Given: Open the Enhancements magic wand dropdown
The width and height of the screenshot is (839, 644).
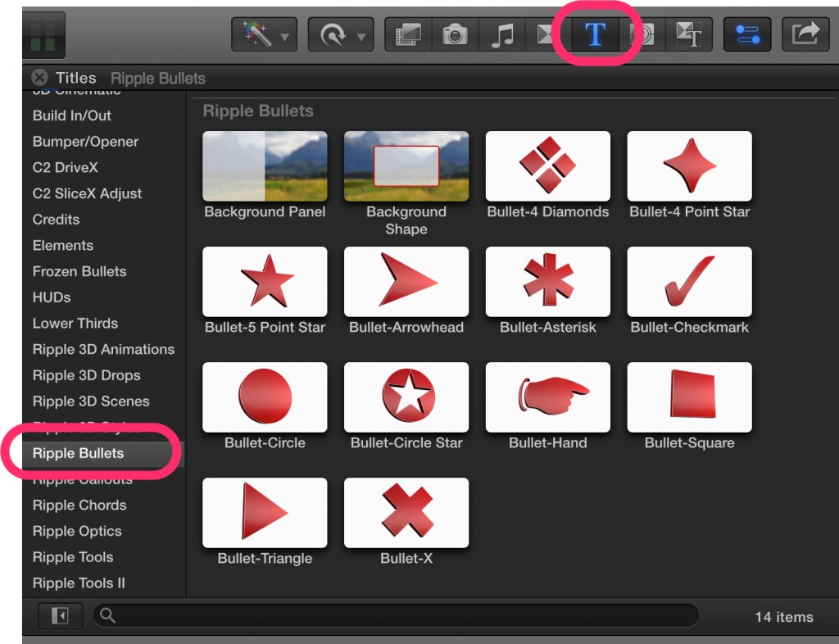Looking at the screenshot, I should pos(264,34).
